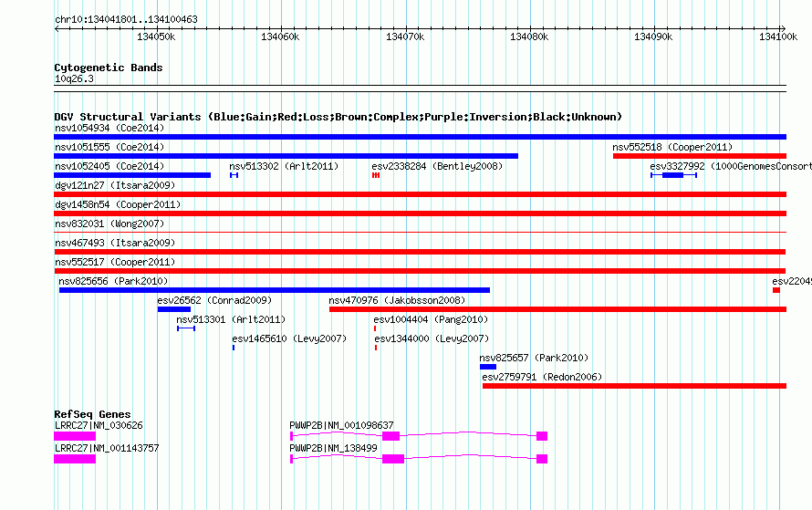Click the 134080k ruler tick label
This screenshot has width=812, height=510.
(529, 36)
